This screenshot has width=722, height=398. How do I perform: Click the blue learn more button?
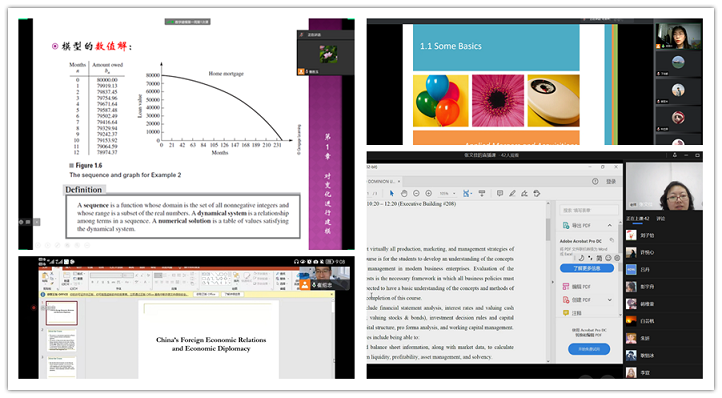click(587, 268)
